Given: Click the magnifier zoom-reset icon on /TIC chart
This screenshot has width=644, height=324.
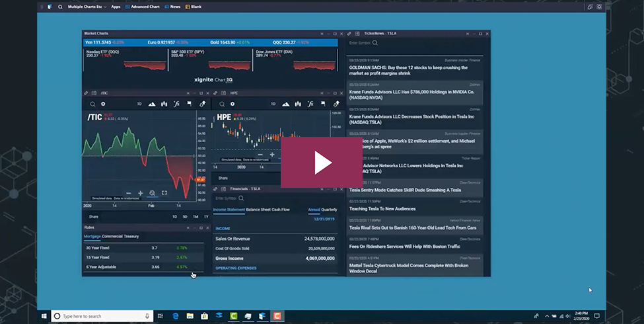Looking at the screenshot, I should [153, 193].
